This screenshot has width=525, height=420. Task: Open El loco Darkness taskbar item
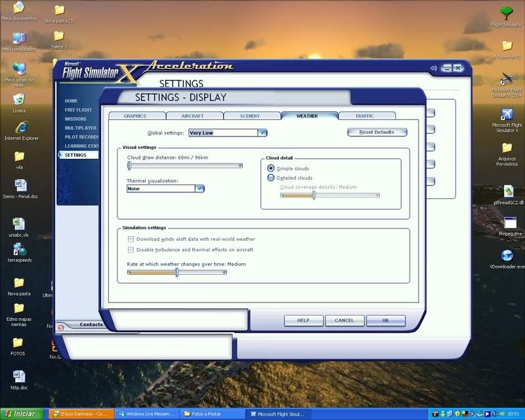(81, 414)
